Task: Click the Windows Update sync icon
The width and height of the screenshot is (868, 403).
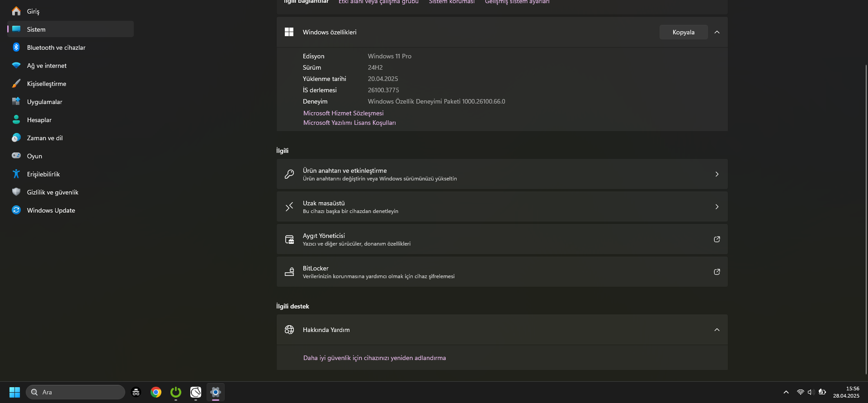Action: coord(16,210)
